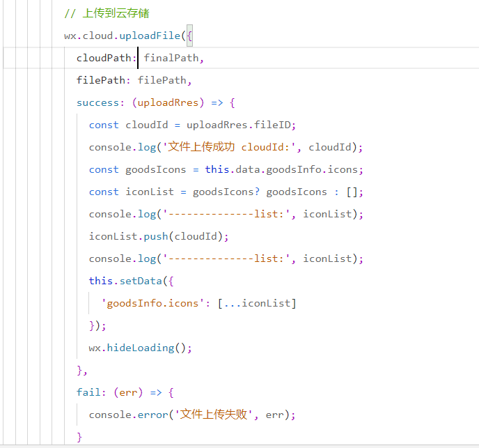Click '[...iconList]' spread expression
The width and height of the screenshot is (479, 448).
coord(257,303)
